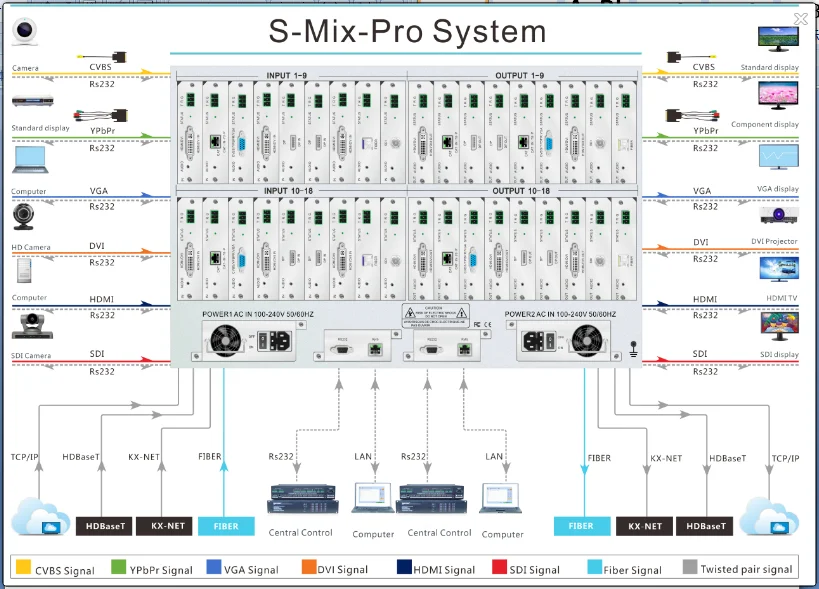Toggle the POWER1 rocker switch
The height and width of the screenshot is (589, 819).
click(x=263, y=339)
